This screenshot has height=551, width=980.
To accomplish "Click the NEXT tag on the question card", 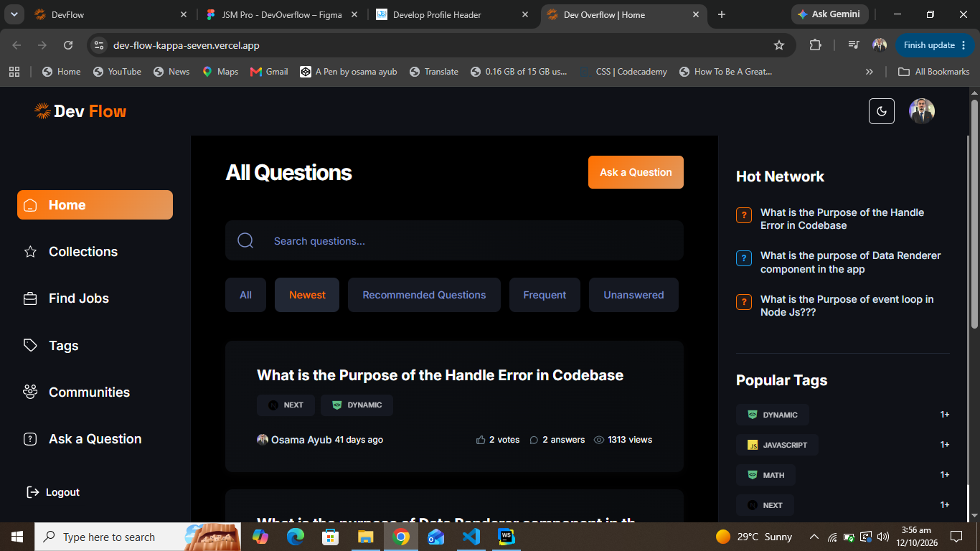I will pyautogui.click(x=286, y=405).
